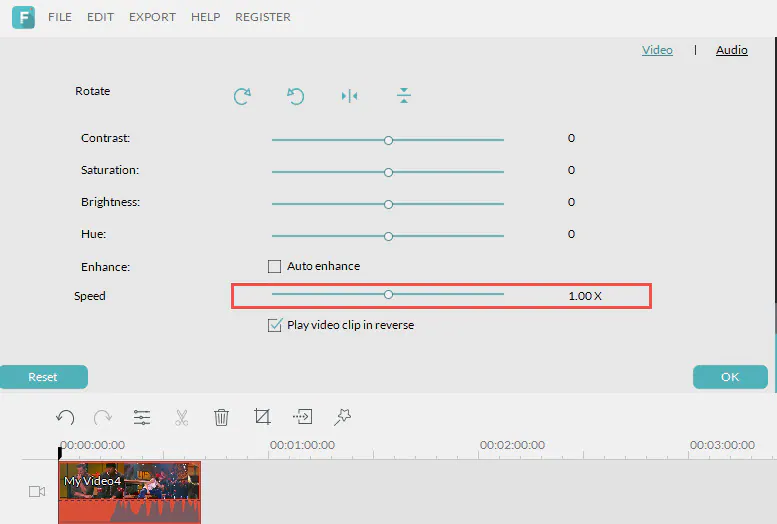Click the 1.00 X speed value

(x=585, y=296)
